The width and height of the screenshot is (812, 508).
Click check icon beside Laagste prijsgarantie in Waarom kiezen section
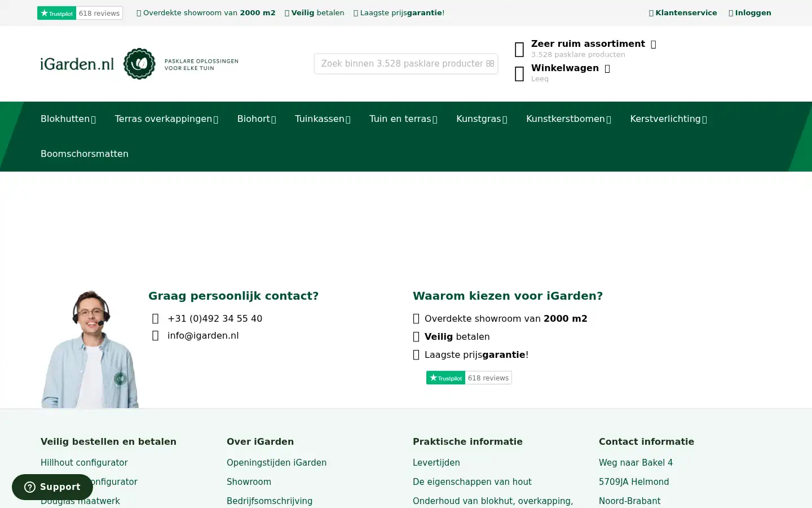pyautogui.click(x=416, y=355)
